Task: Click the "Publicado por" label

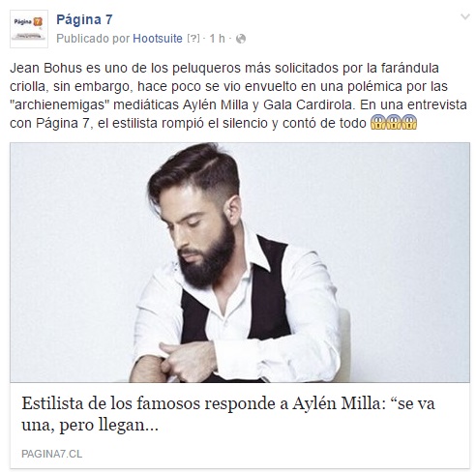Action: [x=93, y=39]
